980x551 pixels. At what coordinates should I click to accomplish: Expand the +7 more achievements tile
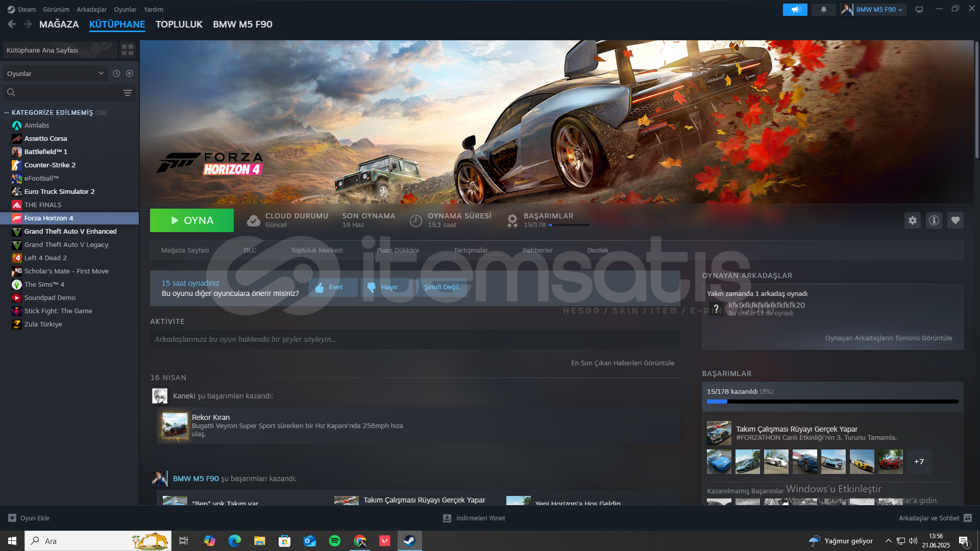pyautogui.click(x=919, y=462)
